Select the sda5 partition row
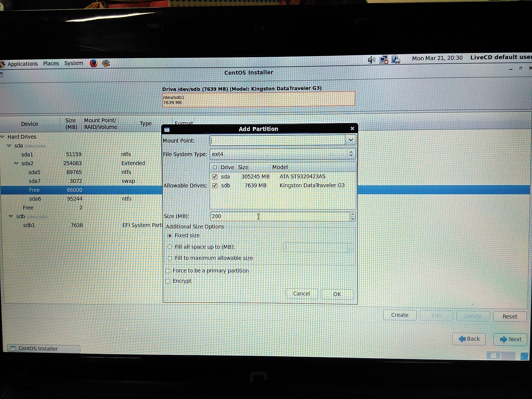This screenshot has width=532, height=399. tap(81, 172)
